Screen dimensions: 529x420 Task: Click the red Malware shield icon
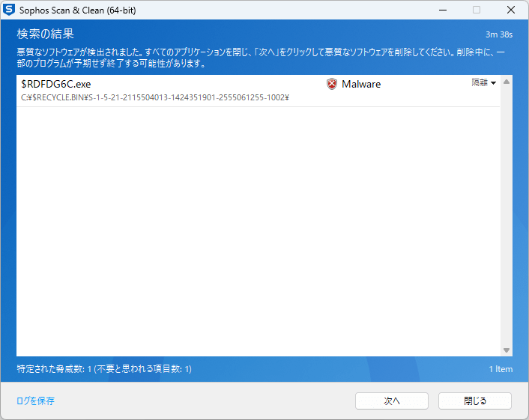(x=332, y=84)
